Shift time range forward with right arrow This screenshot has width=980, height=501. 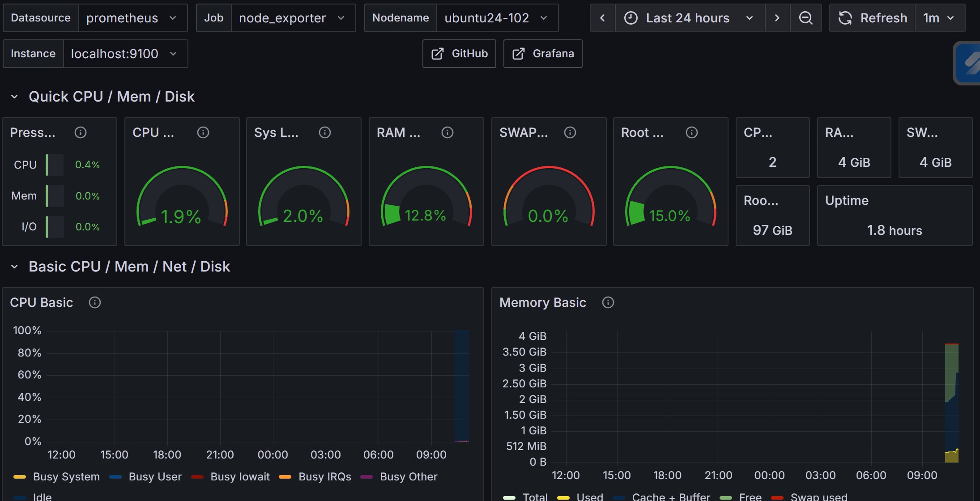pos(777,18)
